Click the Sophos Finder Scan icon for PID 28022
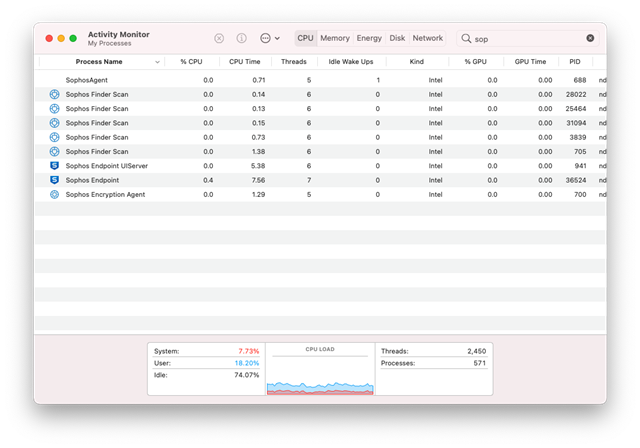The image size is (640, 448). coord(54,94)
